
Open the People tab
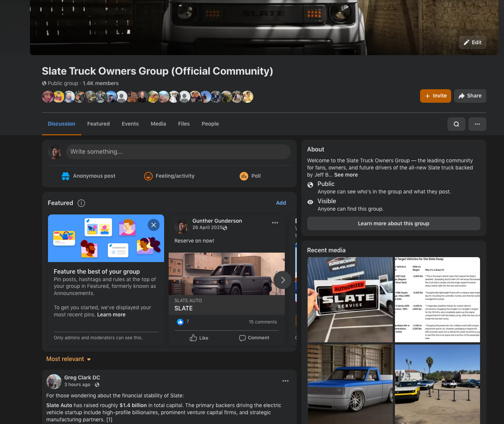(x=210, y=124)
